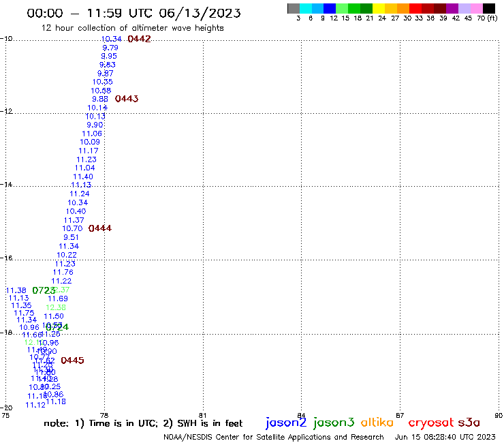The image size is (504, 443).
Task: Click the s3a pass time 0443
Action: point(127,99)
